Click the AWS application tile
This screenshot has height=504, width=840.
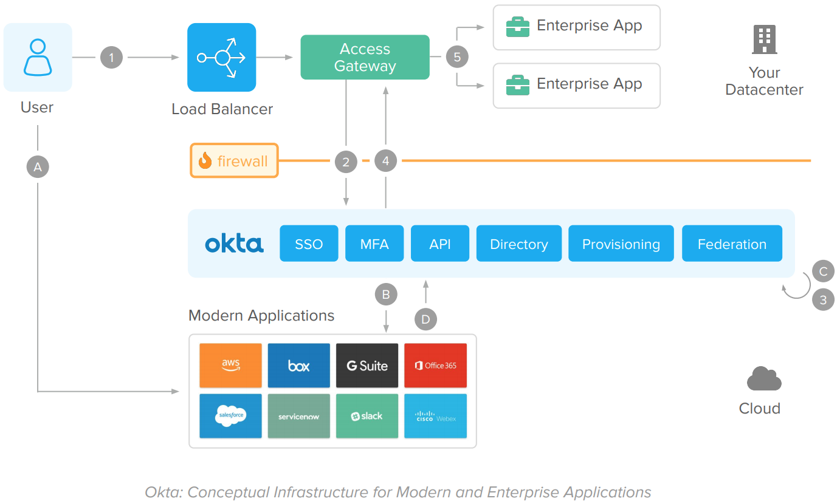point(230,366)
